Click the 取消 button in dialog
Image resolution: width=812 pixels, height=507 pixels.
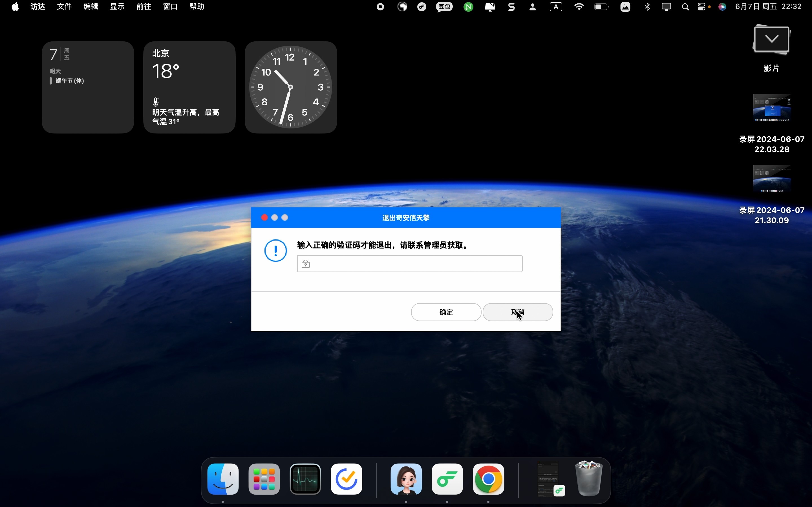tap(517, 312)
